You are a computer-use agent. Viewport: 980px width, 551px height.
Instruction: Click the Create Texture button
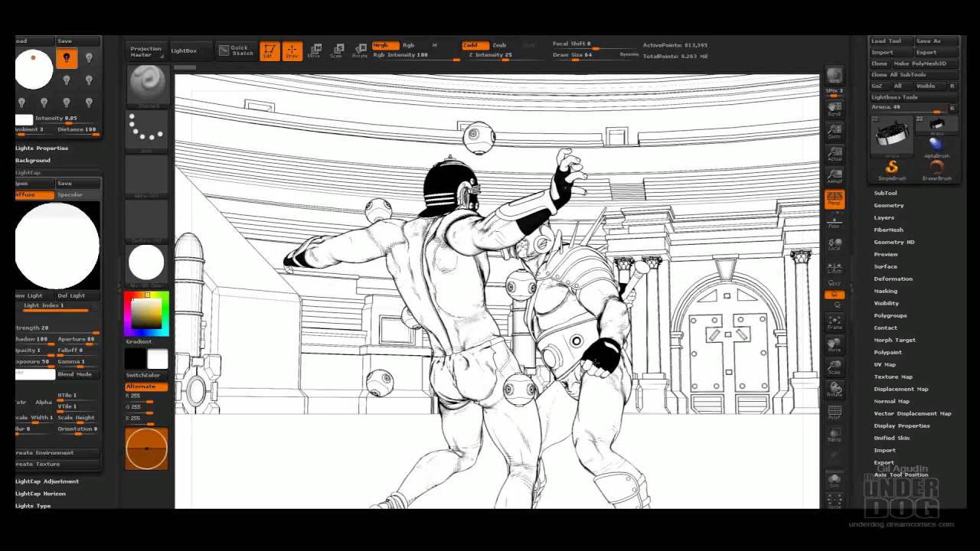[57, 464]
